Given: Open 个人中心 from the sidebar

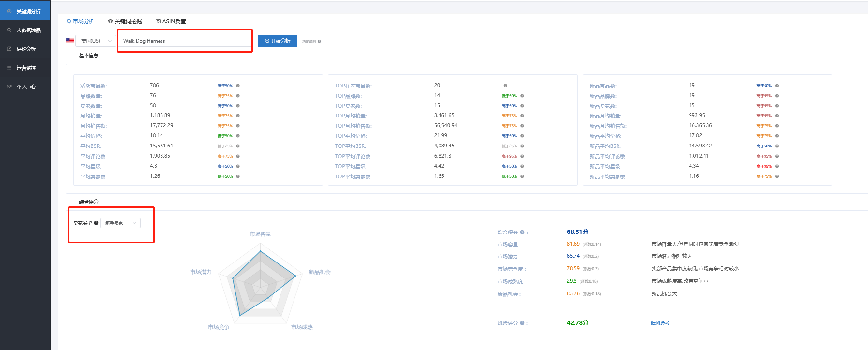Looking at the screenshot, I should [26, 87].
